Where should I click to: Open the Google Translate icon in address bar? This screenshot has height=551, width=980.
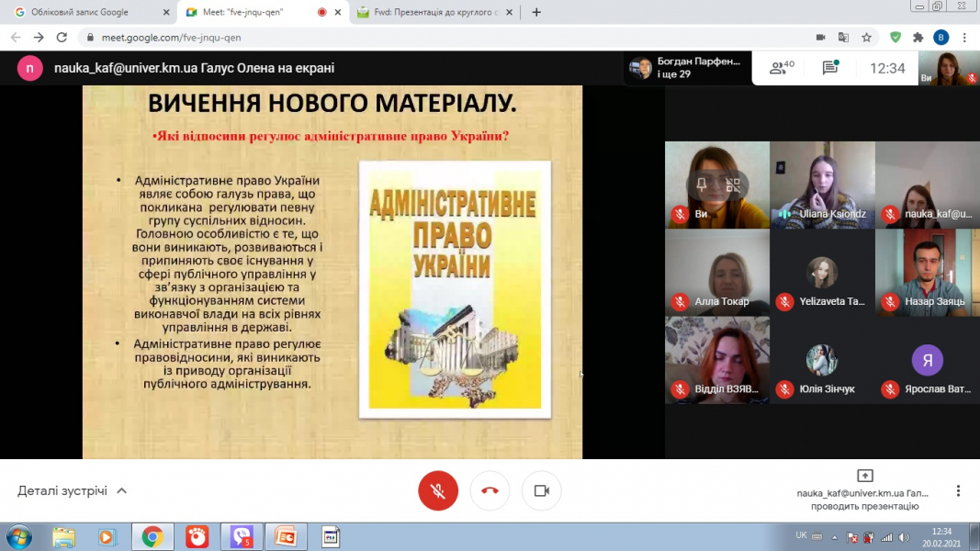click(x=843, y=38)
